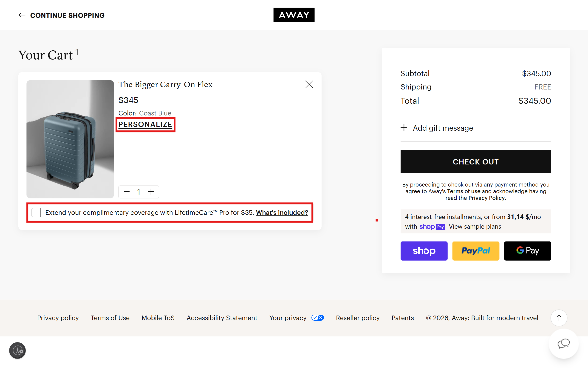Click the 2026 Away copyright text
This screenshot has width=588, height=368.
(482, 318)
